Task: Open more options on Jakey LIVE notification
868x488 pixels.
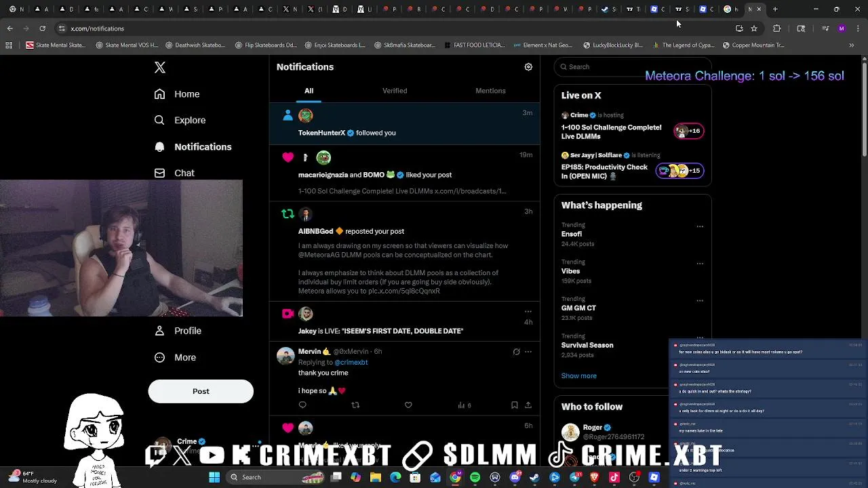Action: tap(528, 312)
